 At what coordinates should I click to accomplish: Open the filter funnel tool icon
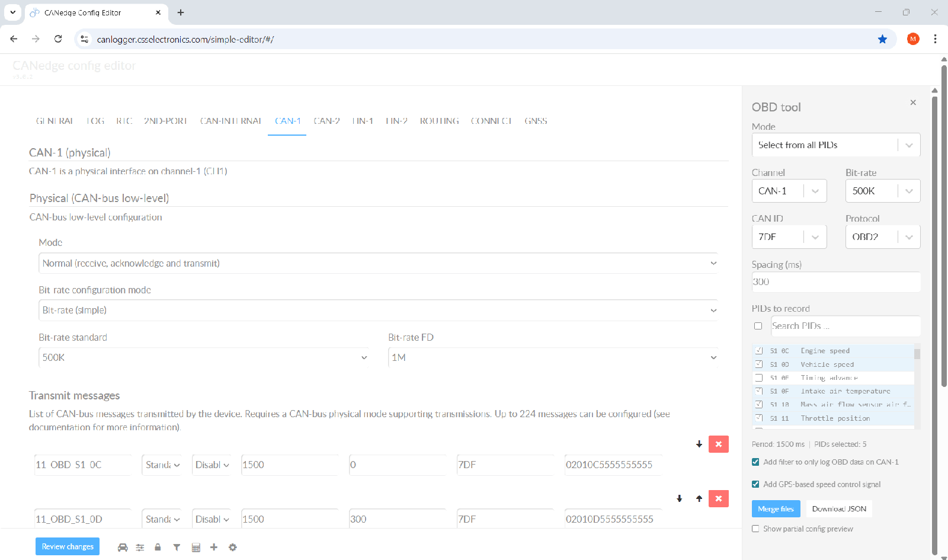point(177,548)
